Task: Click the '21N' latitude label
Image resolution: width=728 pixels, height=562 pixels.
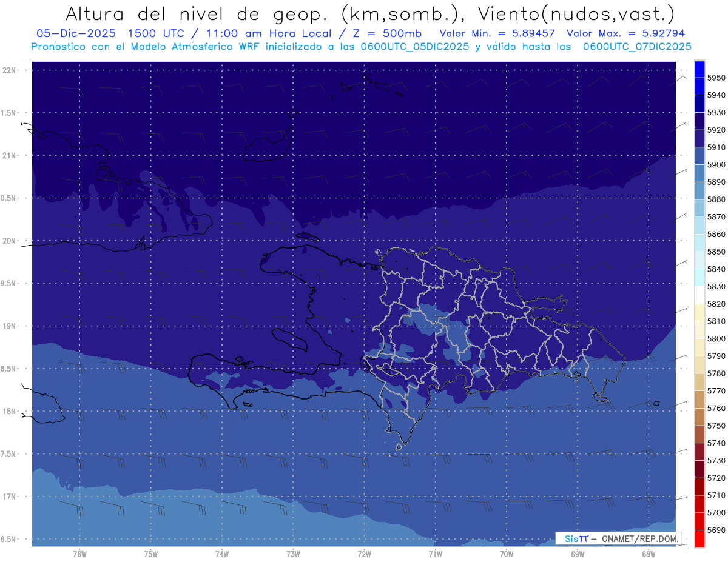Action: click(10, 156)
